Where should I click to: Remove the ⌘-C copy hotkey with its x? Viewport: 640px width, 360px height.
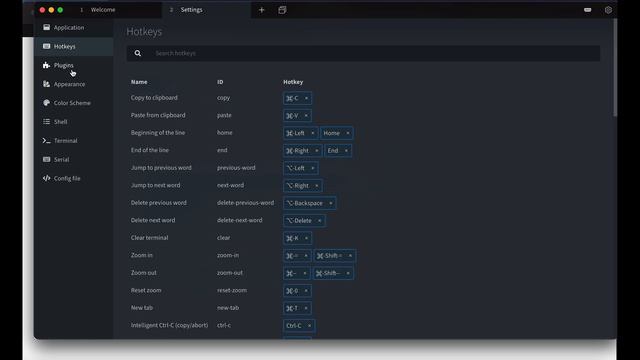click(306, 98)
